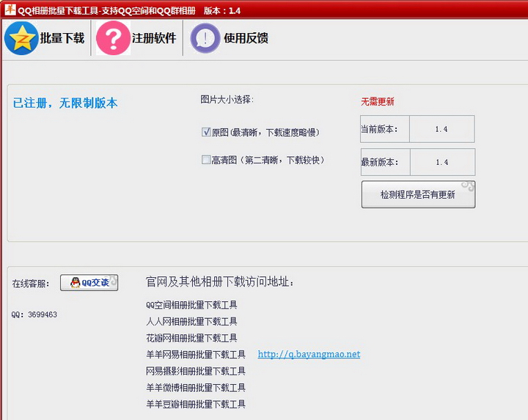Open the 批量下载 star icon
The image size is (528, 420).
[x=21, y=38]
